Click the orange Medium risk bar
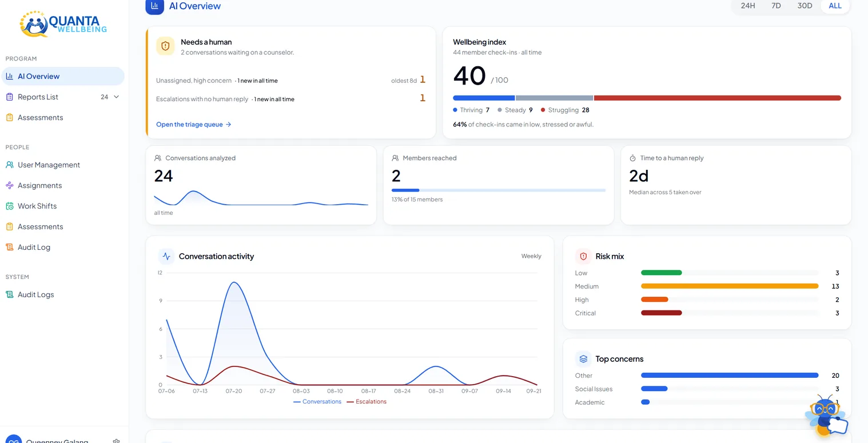 pos(730,286)
